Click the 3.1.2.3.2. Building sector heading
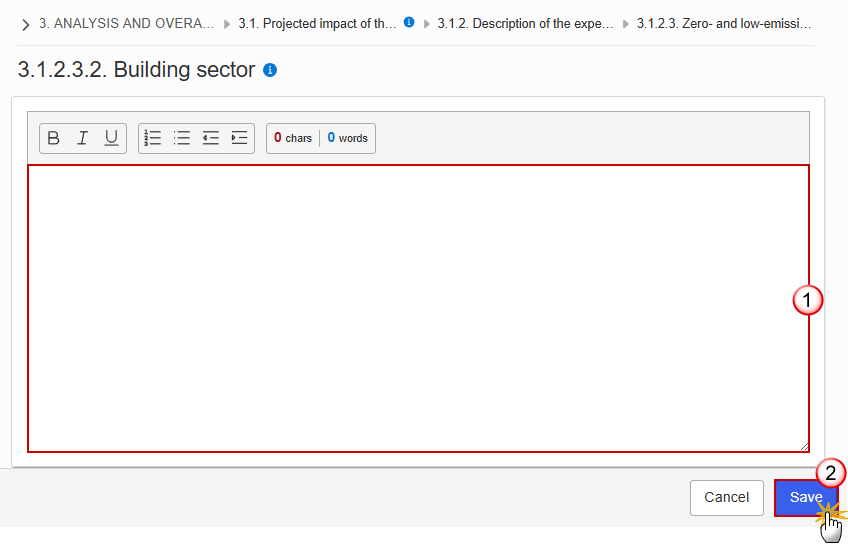This screenshot has width=848, height=545. [x=136, y=70]
